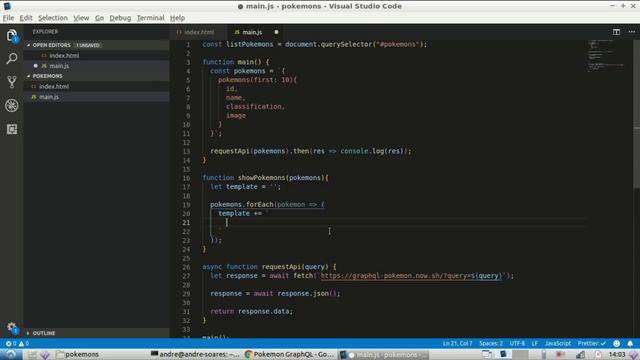Viewport: 640px width, 360px height.
Task: Change file encoding UTF-8
Action: (x=517, y=343)
